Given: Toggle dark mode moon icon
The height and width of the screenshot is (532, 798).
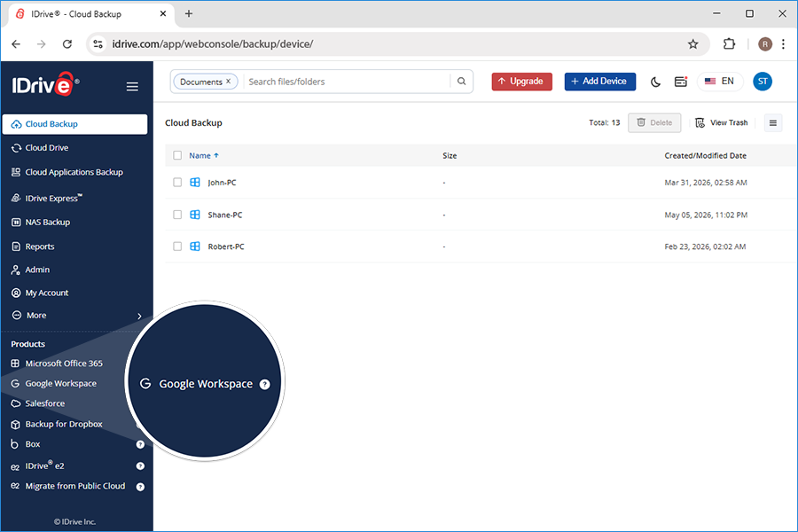Looking at the screenshot, I should click(655, 82).
